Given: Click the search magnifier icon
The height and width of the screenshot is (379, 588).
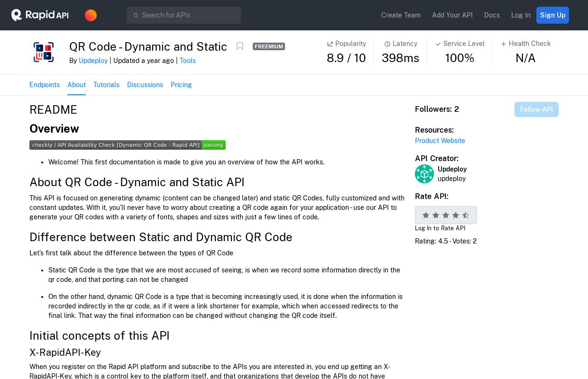Looking at the screenshot, I should (x=136, y=15).
